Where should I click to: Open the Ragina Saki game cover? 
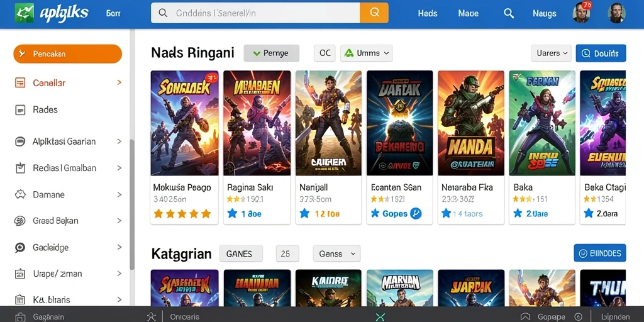pos(257,123)
